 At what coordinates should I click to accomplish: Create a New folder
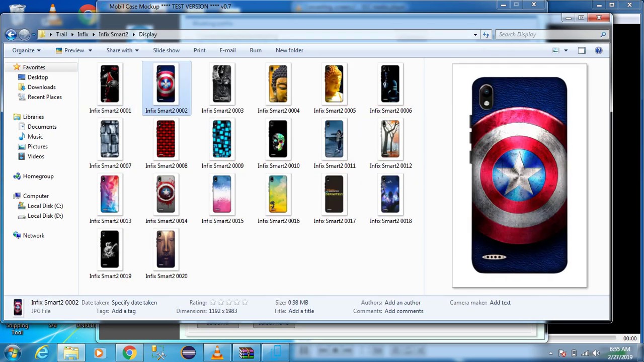pos(289,50)
